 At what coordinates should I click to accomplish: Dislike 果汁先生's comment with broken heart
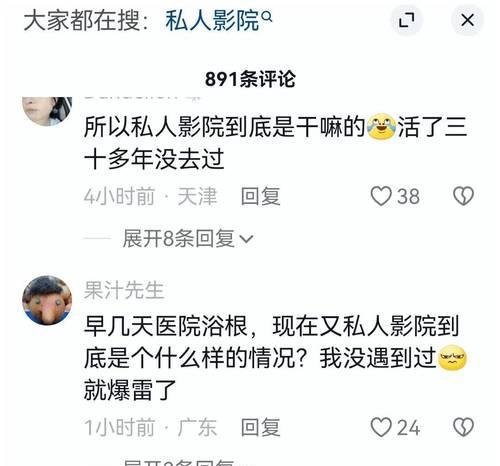pyautogui.click(x=463, y=427)
